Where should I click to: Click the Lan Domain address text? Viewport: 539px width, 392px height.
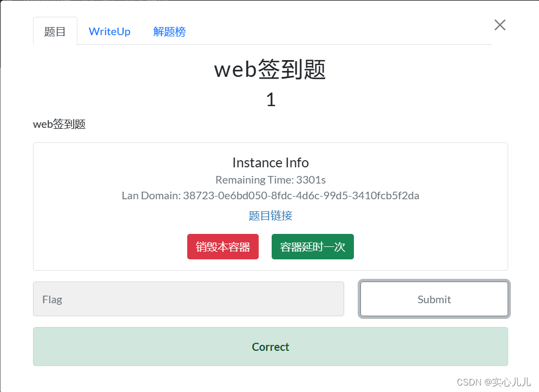coord(271,195)
